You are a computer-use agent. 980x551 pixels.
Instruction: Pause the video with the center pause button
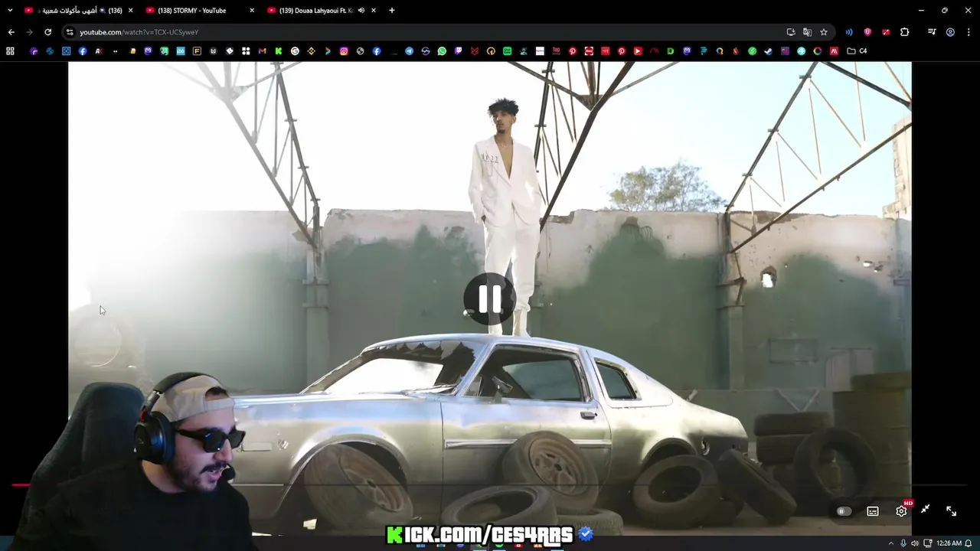click(x=490, y=298)
